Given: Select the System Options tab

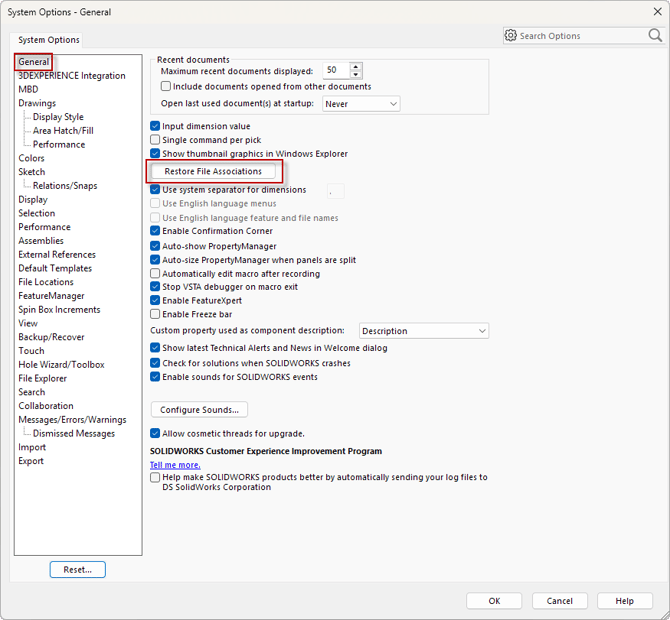Looking at the screenshot, I should (x=50, y=40).
